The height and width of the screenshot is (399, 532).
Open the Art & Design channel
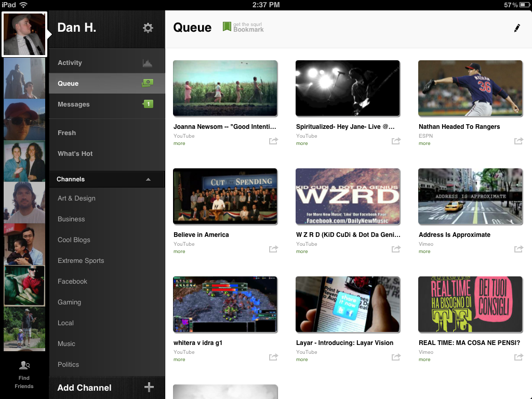click(x=107, y=198)
